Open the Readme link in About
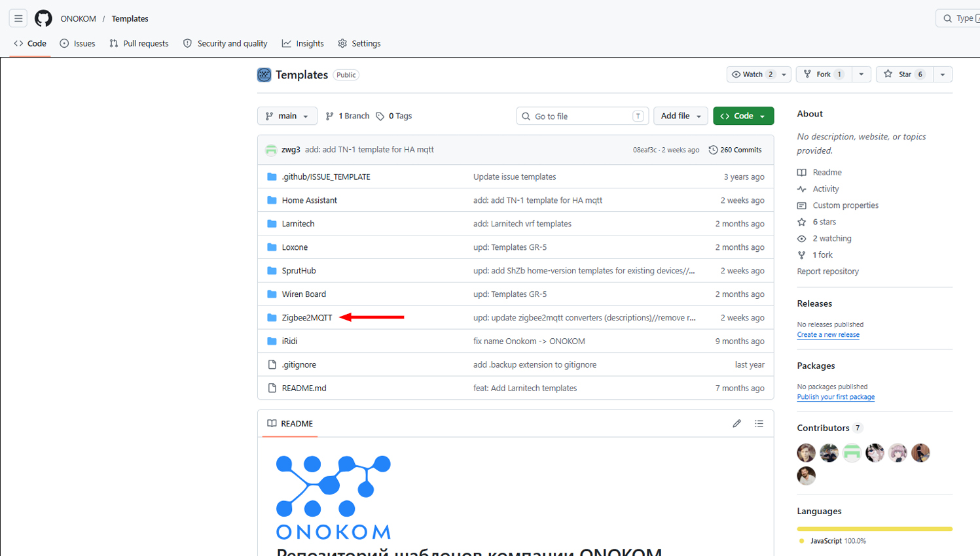The image size is (980, 556). click(x=820, y=173)
